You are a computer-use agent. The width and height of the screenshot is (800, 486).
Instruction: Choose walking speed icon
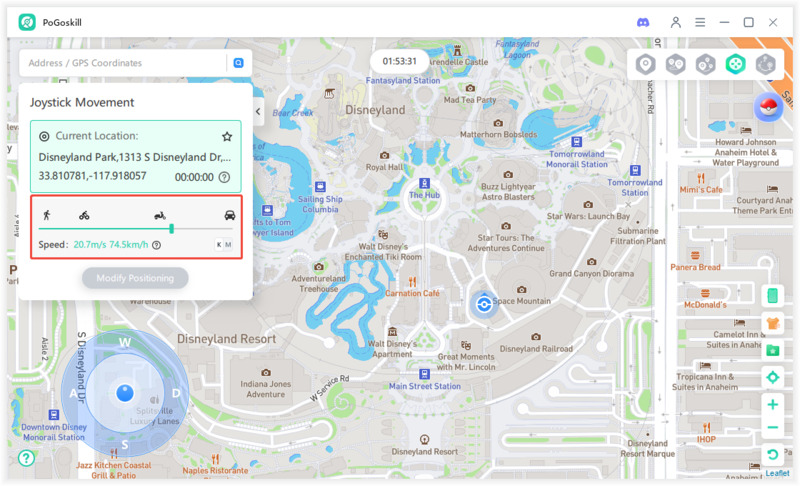46,215
